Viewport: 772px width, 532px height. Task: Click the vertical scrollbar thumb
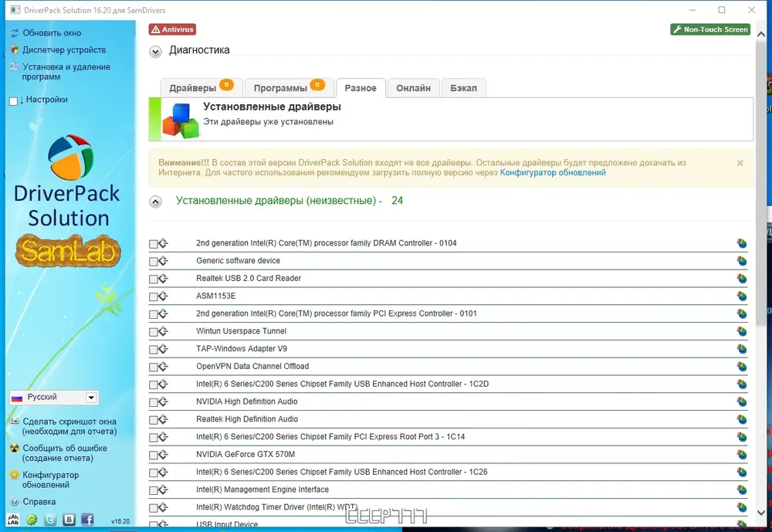[x=760, y=185]
